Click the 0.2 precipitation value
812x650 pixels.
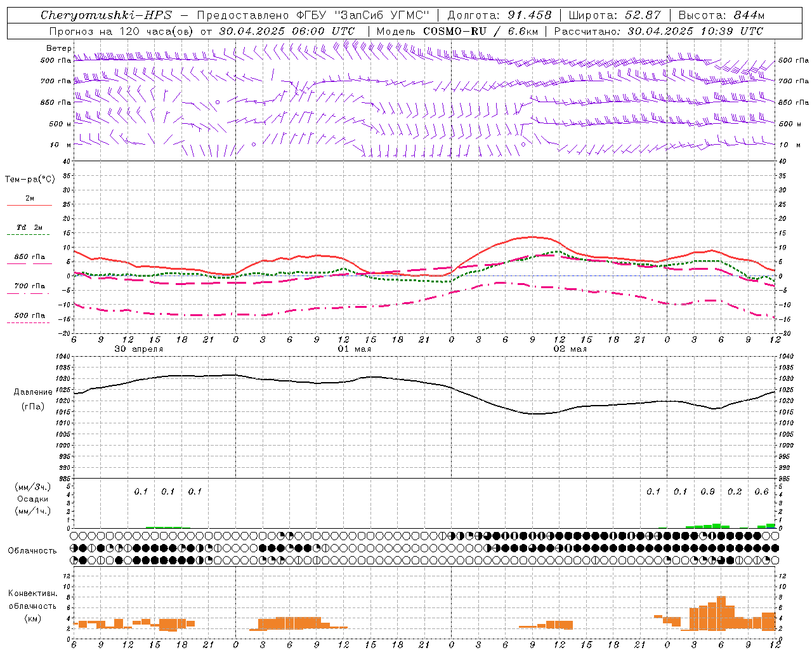pos(735,491)
